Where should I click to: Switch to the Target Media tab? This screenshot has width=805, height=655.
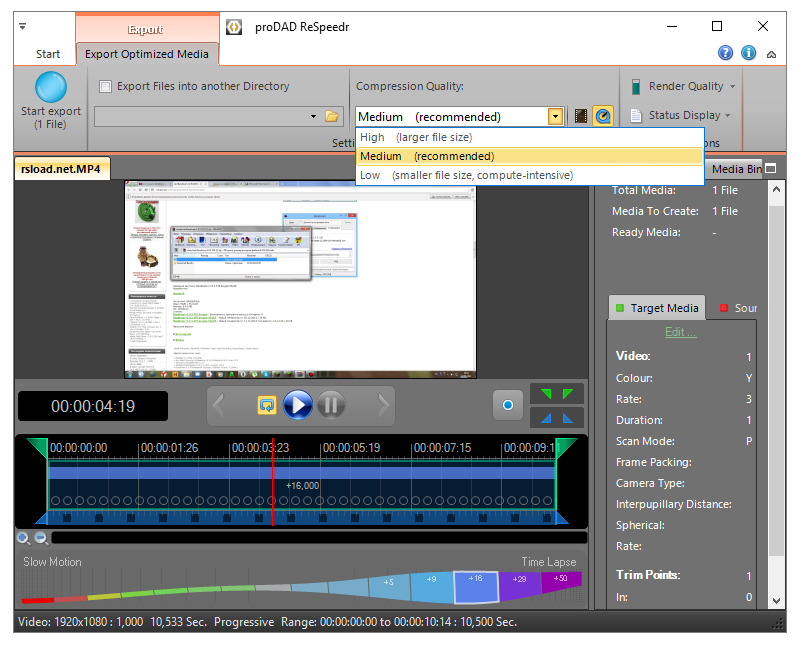[657, 308]
